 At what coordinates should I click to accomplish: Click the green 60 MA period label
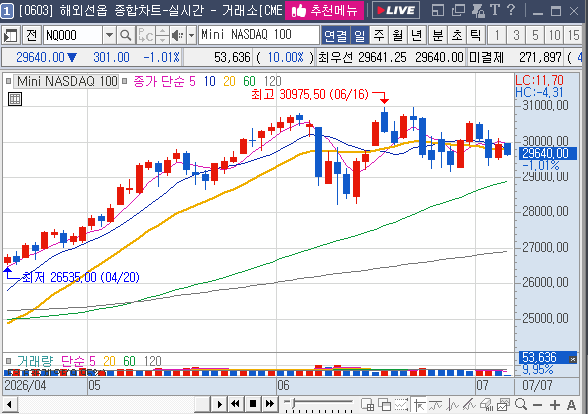[249, 81]
